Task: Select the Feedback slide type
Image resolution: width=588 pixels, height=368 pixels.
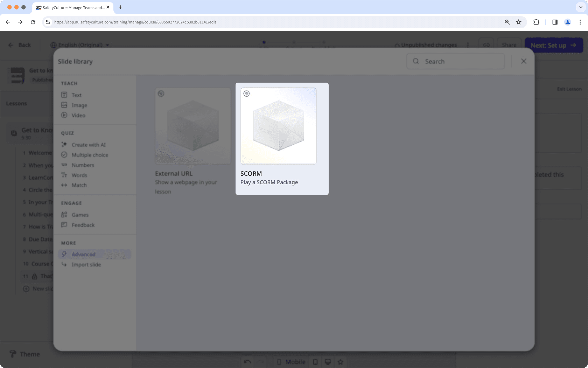Action: click(x=83, y=225)
